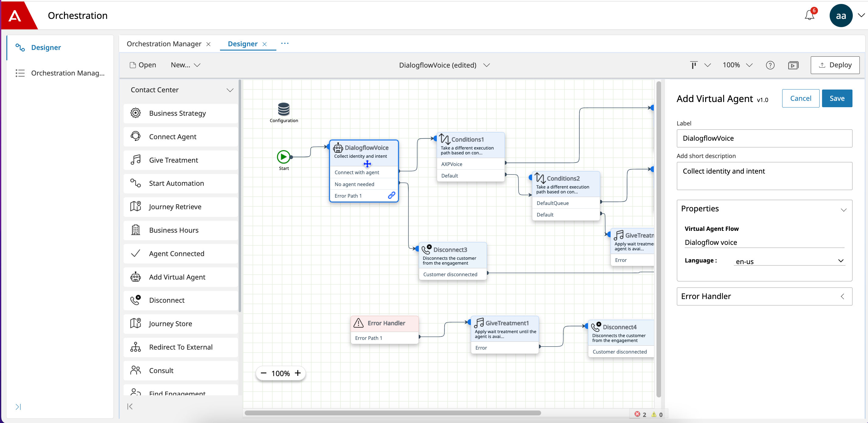The height and width of the screenshot is (423, 868).
Task: Click the help question mark icon
Action: click(770, 65)
